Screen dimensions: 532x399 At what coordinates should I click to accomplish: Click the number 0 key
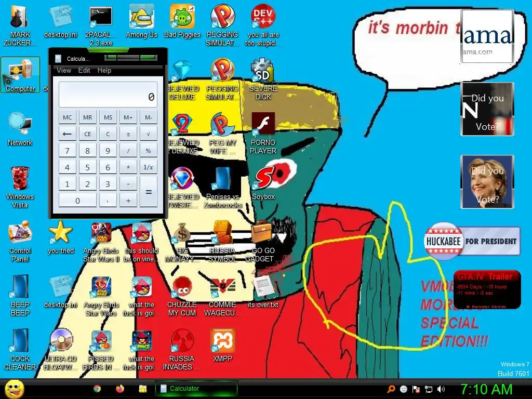pyautogui.click(x=77, y=200)
